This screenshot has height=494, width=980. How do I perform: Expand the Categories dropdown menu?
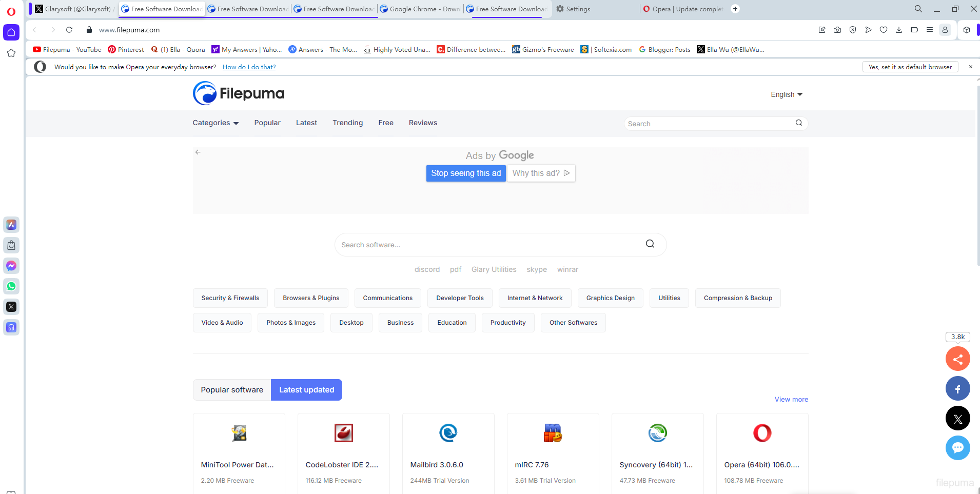pyautogui.click(x=215, y=123)
